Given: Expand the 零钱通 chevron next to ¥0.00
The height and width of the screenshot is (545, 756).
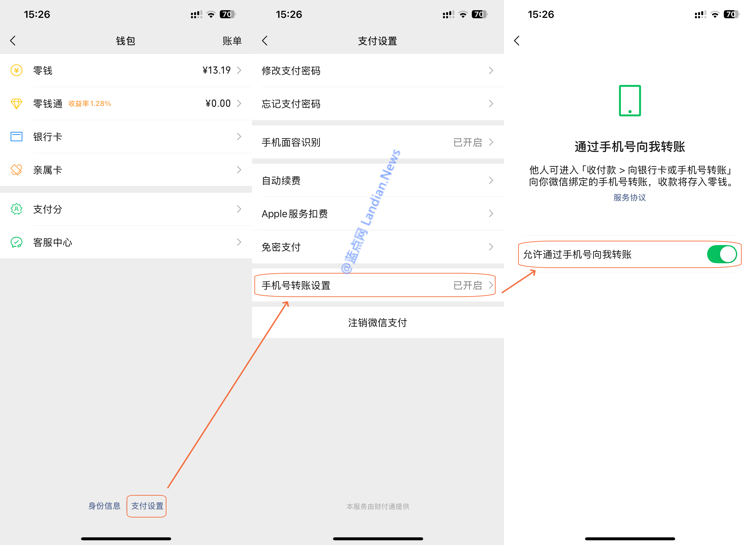Looking at the screenshot, I should (239, 104).
